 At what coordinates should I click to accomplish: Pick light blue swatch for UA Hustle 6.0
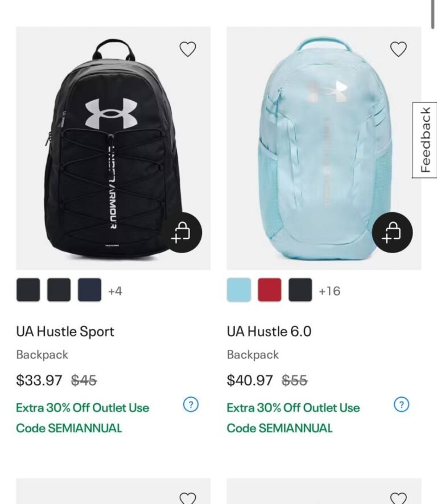(238, 290)
